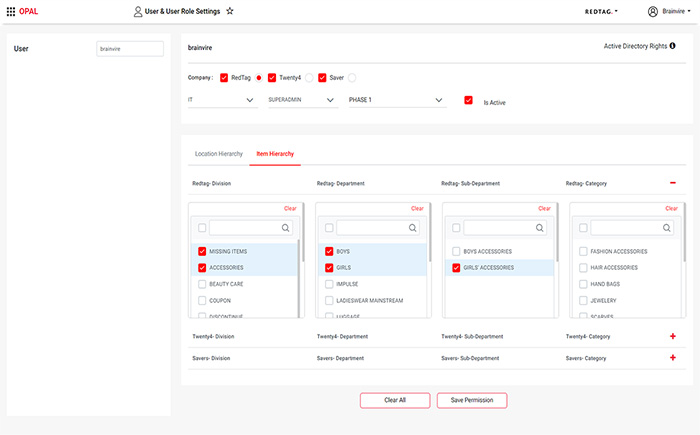Uncheck GIRLS department
This screenshot has height=435, width=700.
click(329, 268)
